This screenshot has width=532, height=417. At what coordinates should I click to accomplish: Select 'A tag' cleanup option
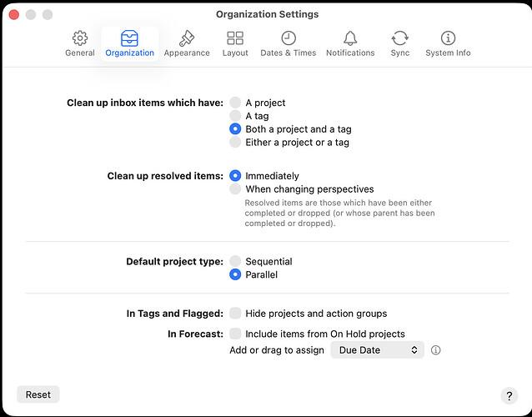[x=236, y=116]
